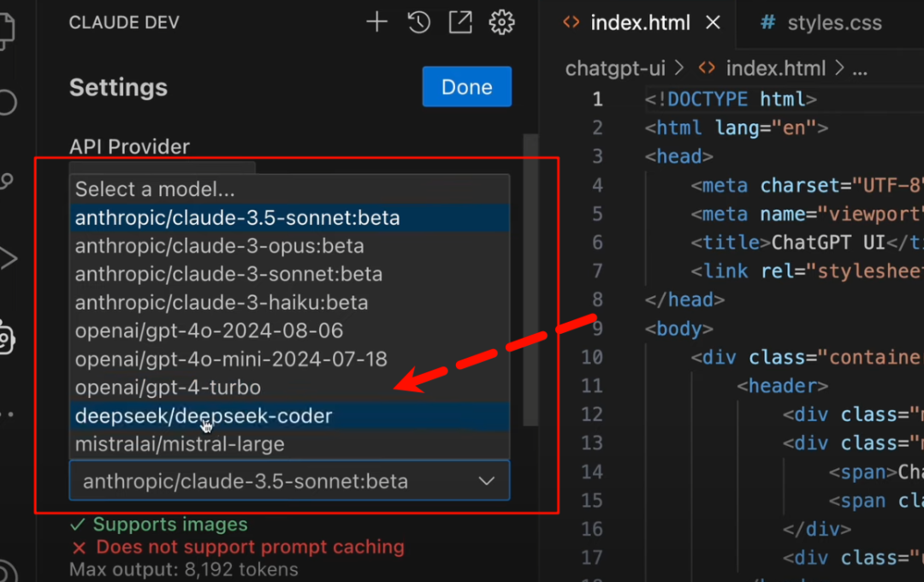Open the Source Control icon in activity bar

7,181
